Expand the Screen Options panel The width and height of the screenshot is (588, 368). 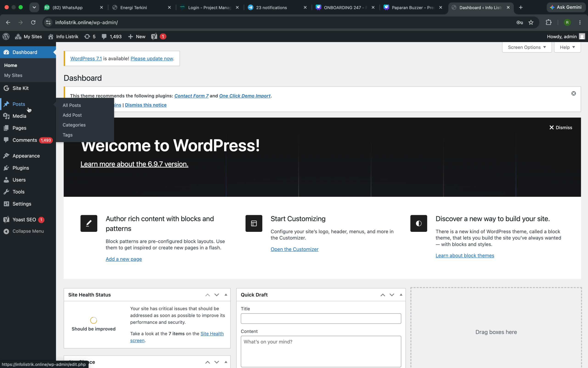527,47
